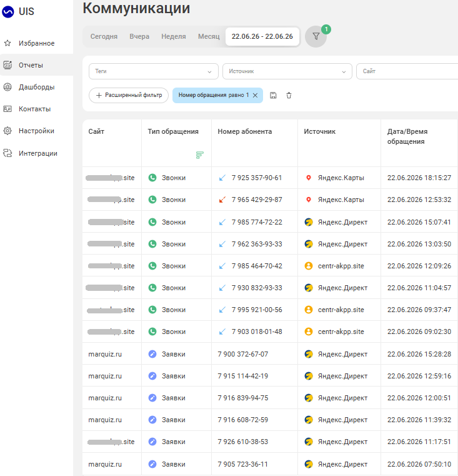Click Яндекс.Карты text in 12:53:32 row

pos(341,200)
